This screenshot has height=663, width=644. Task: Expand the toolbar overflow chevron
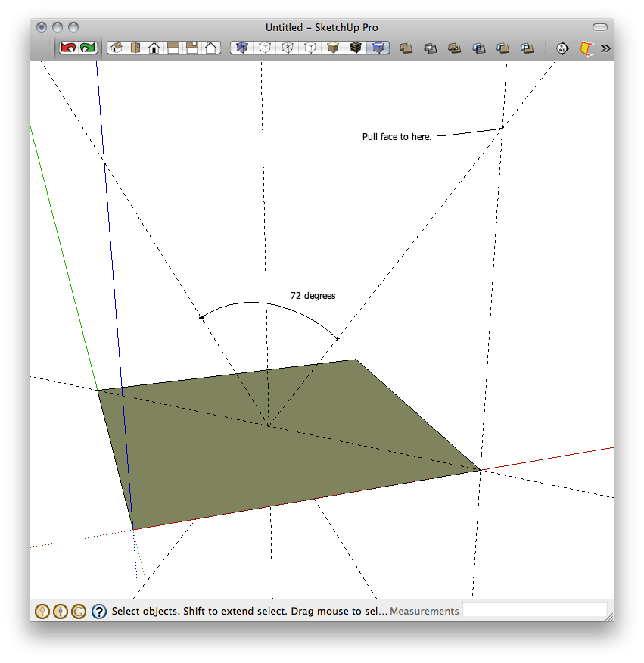tap(605, 48)
